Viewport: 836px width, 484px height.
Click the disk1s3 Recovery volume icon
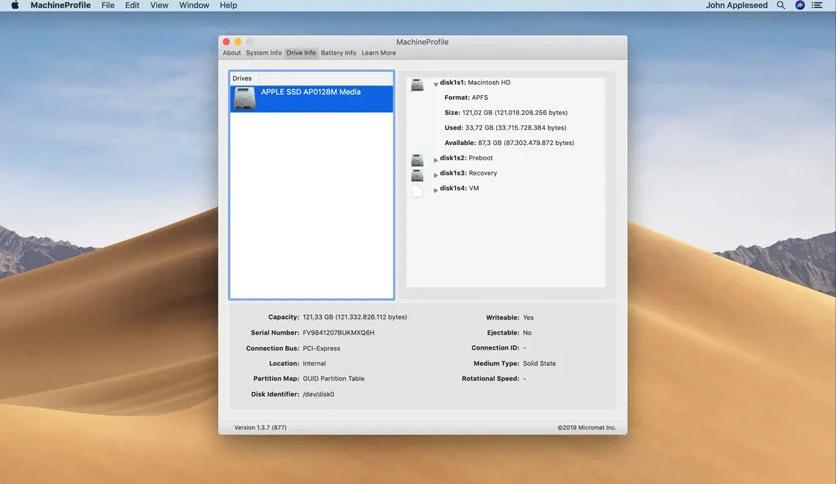(417, 174)
